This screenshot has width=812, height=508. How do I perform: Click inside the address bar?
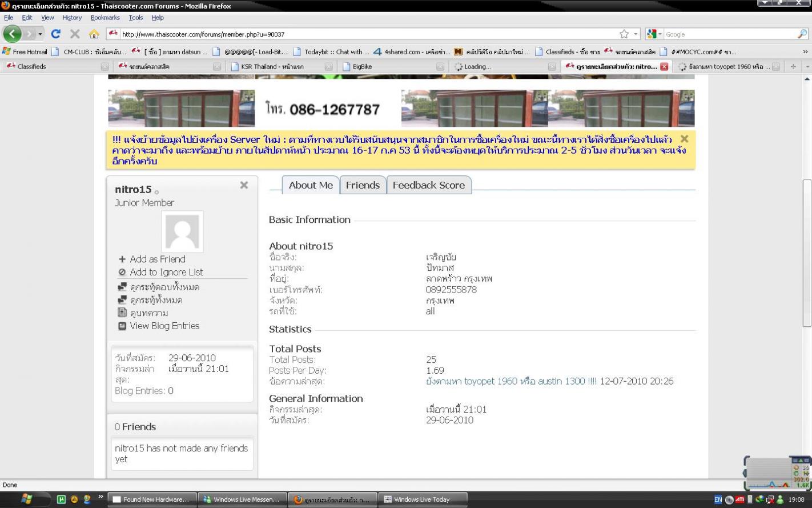tap(343, 34)
